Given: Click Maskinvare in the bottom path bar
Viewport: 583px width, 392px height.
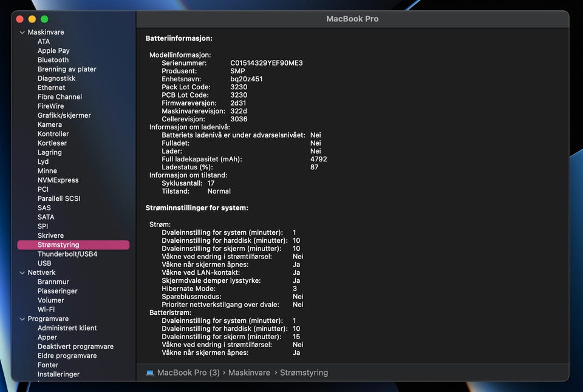Looking at the screenshot, I should click(x=249, y=373).
